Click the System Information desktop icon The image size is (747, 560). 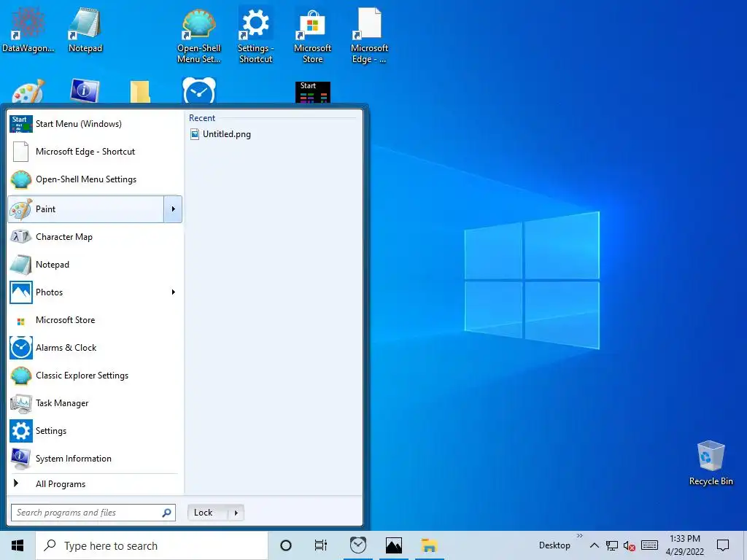pos(85,91)
